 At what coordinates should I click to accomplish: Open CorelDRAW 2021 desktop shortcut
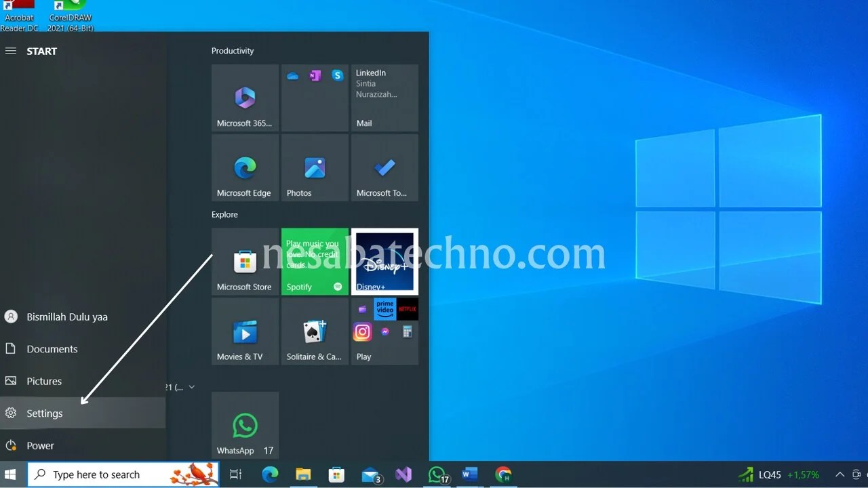click(71, 16)
